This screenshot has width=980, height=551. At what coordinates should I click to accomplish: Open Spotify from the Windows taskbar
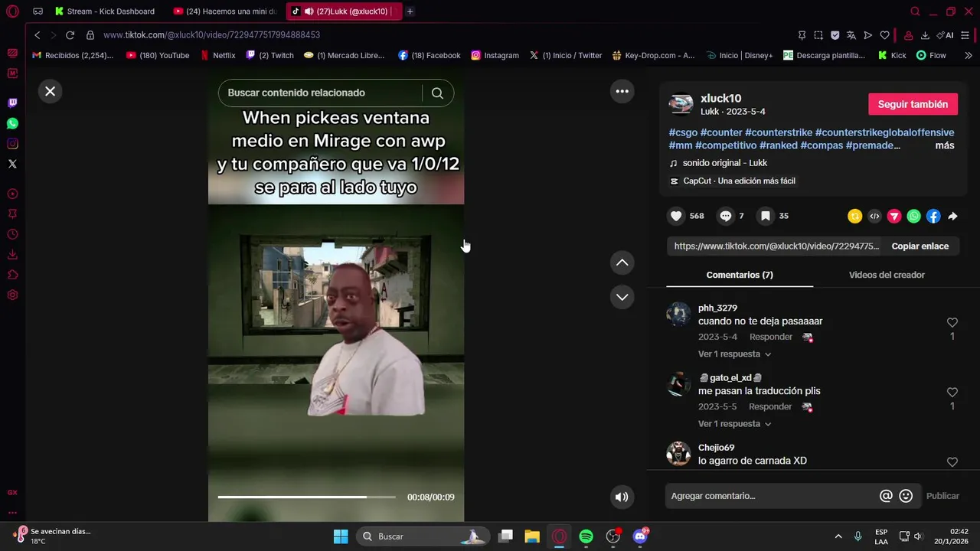(586, 536)
